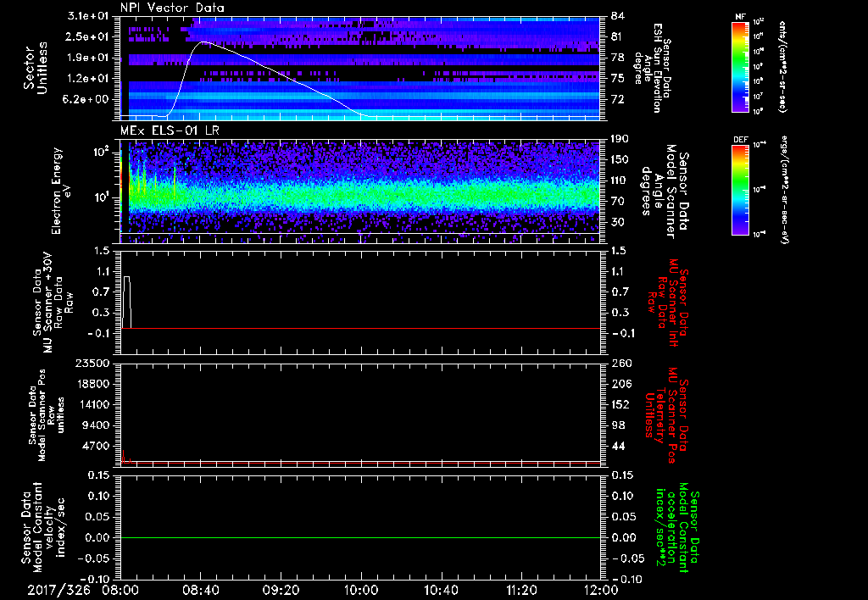The height and width of the screenshot is (600, 868).
Task: Select the 12:00 end time label
Action: pyautogui.click(x=600, y=589)
